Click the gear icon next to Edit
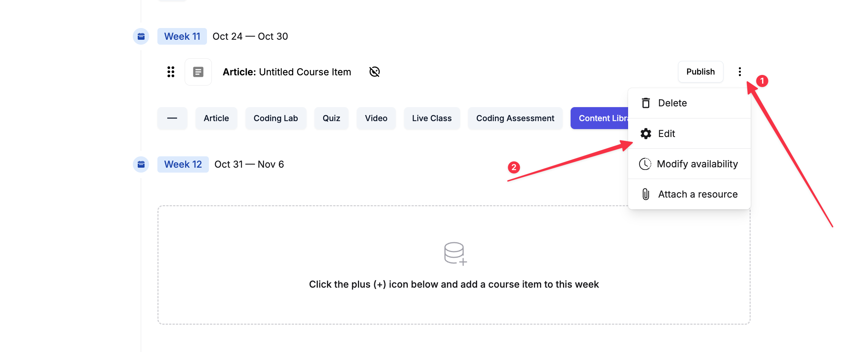The width and height of the screenshot is (868, 352). (x=646, y=134)
